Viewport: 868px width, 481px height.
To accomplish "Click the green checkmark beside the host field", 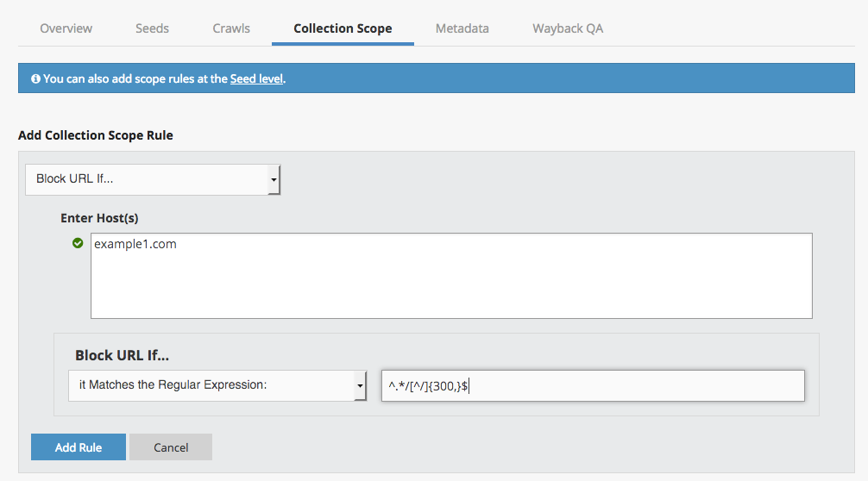I will (x=78, y=244).
